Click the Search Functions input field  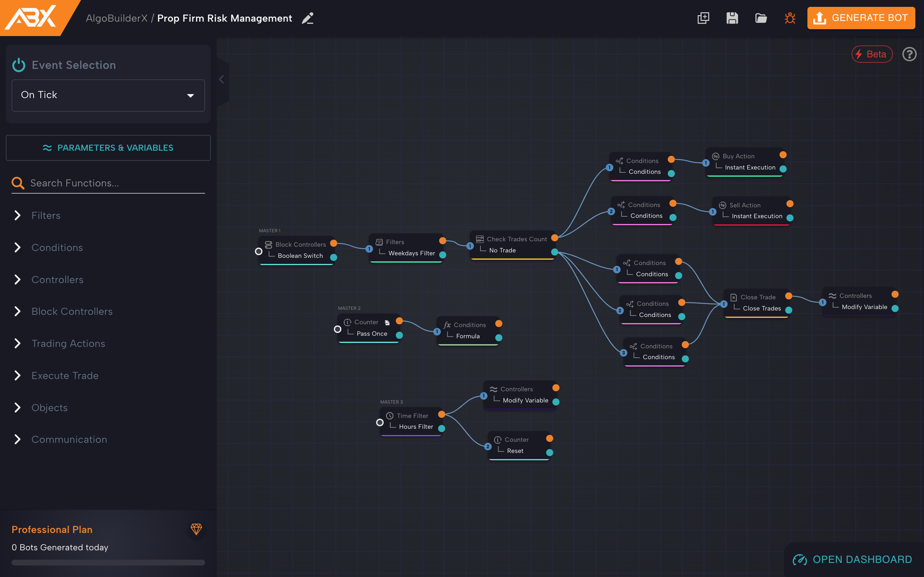pyautogui.click(x=114, y=183)
